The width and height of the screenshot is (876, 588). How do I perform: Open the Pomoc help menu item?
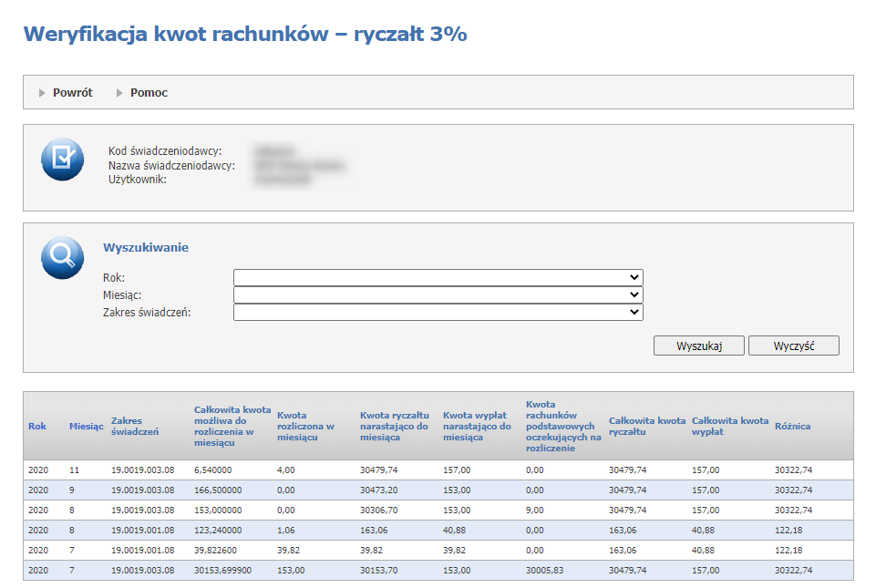pos(149,93)
